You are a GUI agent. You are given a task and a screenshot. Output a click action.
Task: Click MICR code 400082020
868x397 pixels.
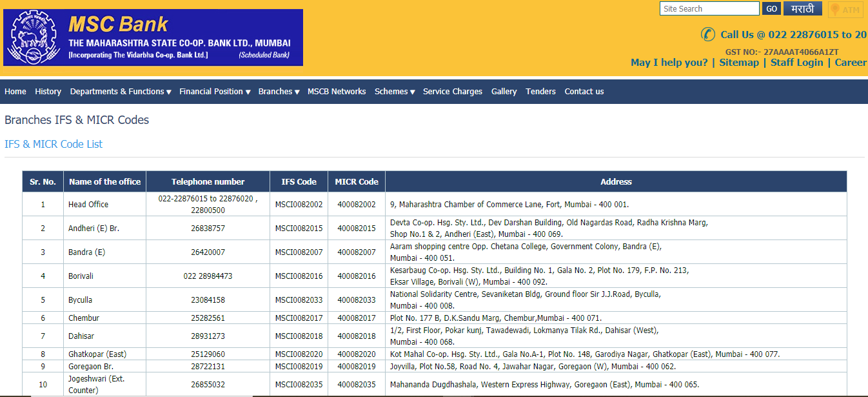pyautogui.click(x=357, y=354)
